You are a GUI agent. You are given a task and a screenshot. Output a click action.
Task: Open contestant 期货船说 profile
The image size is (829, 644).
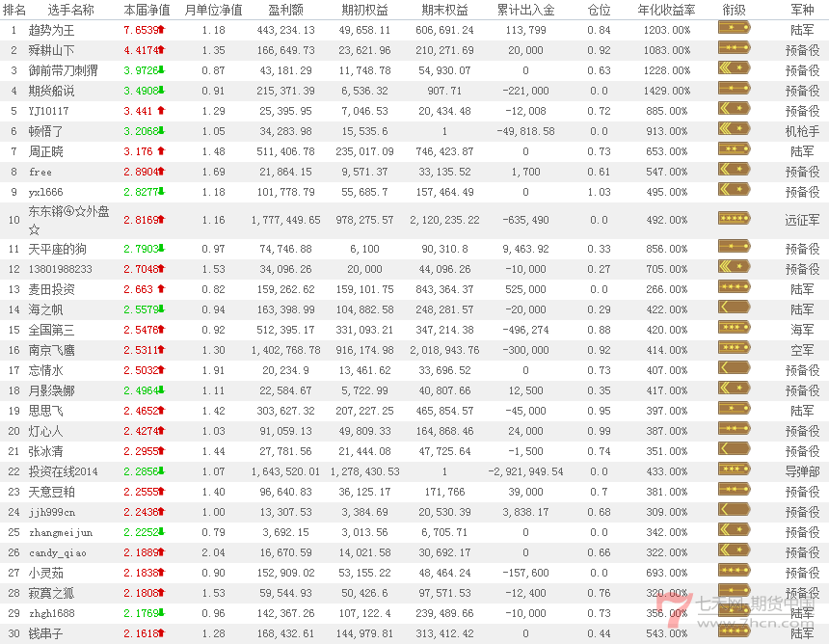[51, 91]
